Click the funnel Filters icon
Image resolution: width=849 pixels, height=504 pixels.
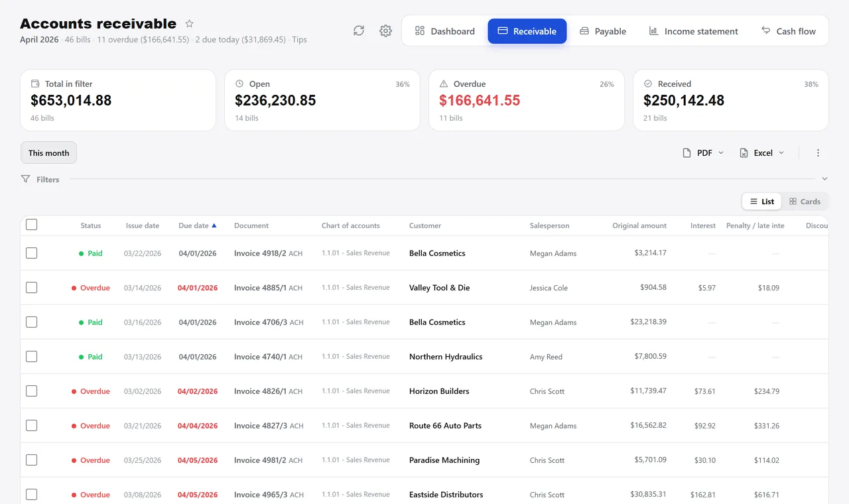[26, 179]
